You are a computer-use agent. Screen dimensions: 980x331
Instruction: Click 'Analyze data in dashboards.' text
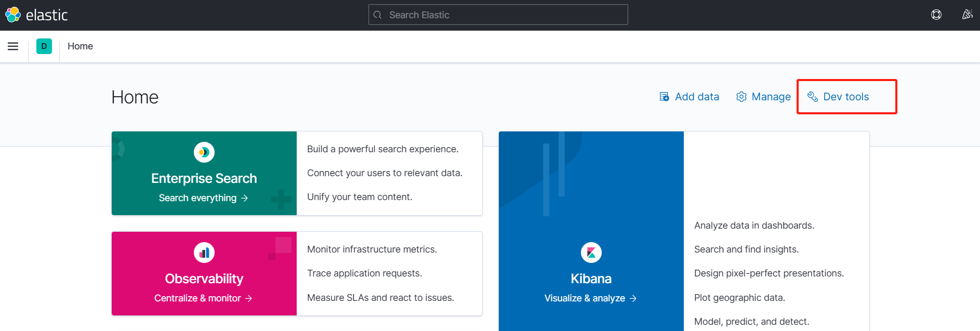[x=754, y=226]
